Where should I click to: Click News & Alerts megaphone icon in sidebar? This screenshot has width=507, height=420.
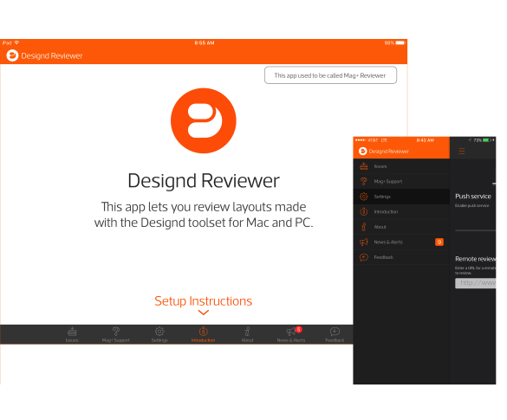pos(364,242)
